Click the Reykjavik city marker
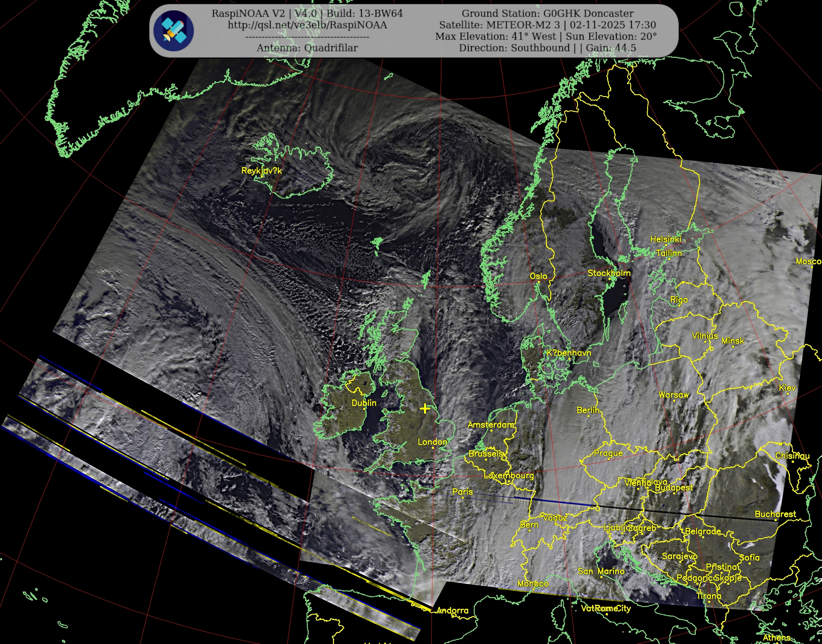 [x=262, y=176]
